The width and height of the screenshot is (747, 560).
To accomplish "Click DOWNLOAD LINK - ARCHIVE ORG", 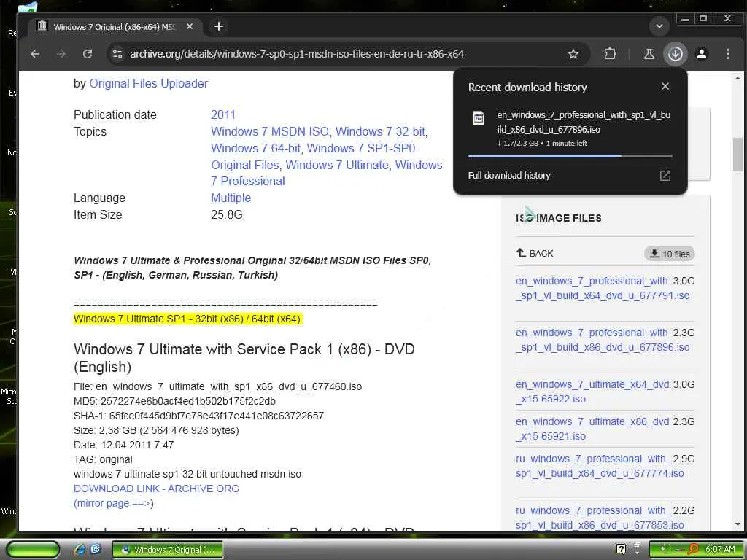I will click(156, 489).
